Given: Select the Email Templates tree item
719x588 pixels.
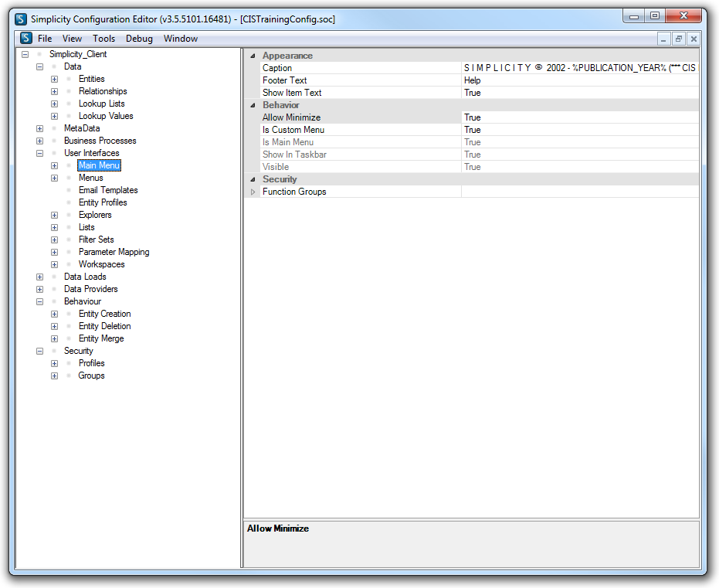Looking at the screenshot, I should tap(108, 190).
